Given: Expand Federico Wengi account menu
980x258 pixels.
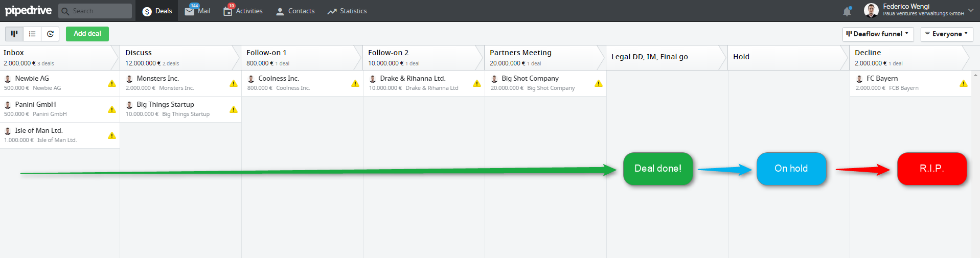Looking at the screenshot, I should pos(971,10).
